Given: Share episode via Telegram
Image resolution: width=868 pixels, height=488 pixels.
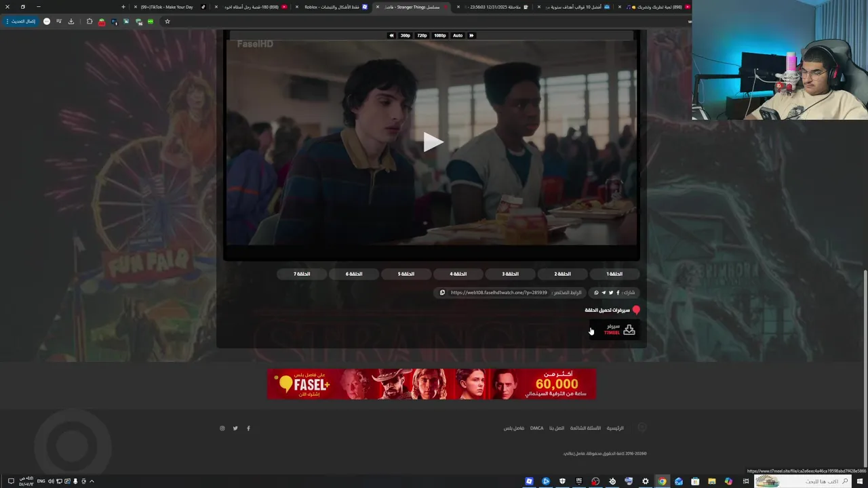Looking at the screenshot, I should (x=604, y=293).
